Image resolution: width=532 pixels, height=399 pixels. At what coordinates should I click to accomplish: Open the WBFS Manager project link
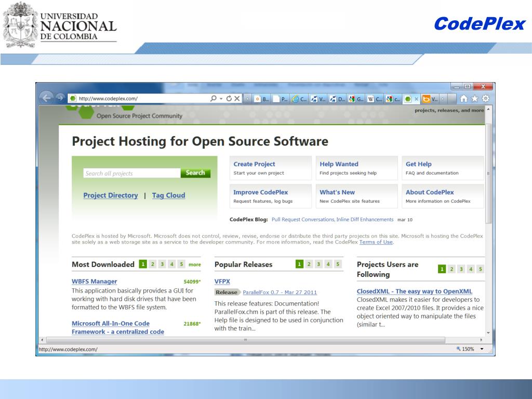tap(95, 281)
